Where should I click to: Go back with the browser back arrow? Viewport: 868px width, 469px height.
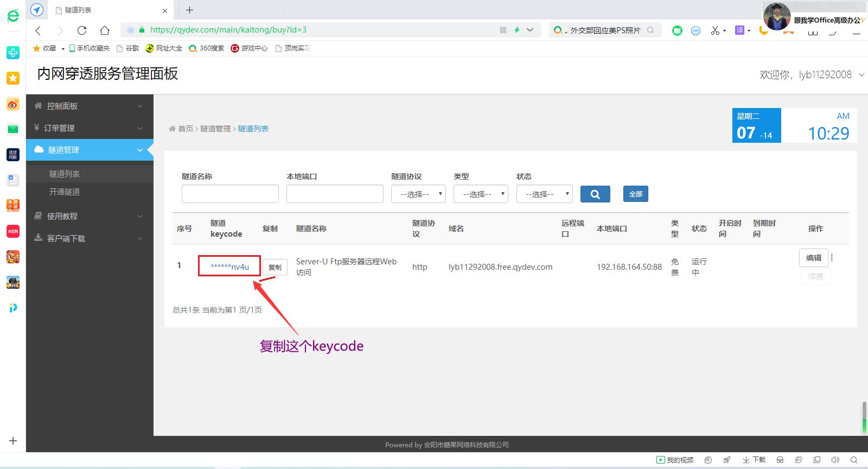38,30
